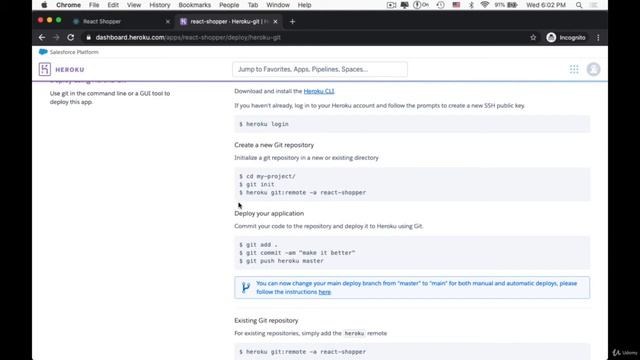Click the clock showing Wed 6:02 PM
This screenshot has width=640, height=360.
tap(546, 5)
